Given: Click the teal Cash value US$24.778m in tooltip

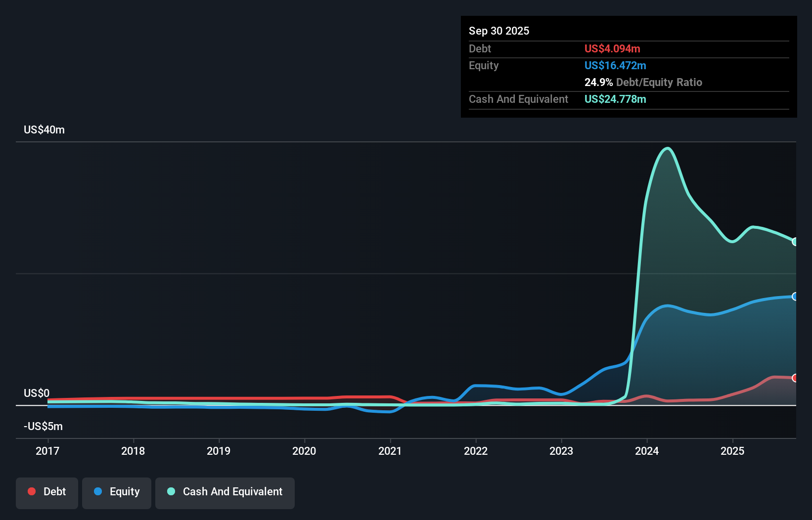Looking at the screenshot, I should [x=615, y=99].
